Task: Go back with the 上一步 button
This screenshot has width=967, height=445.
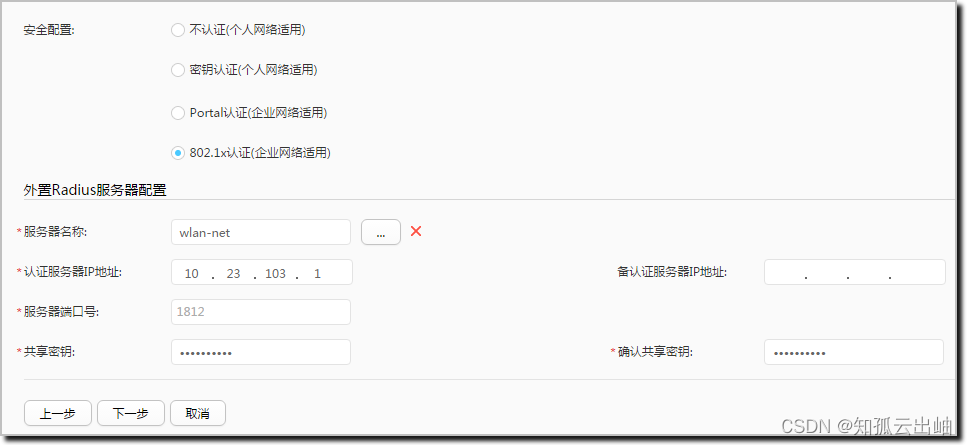Action: pos(58,414)
